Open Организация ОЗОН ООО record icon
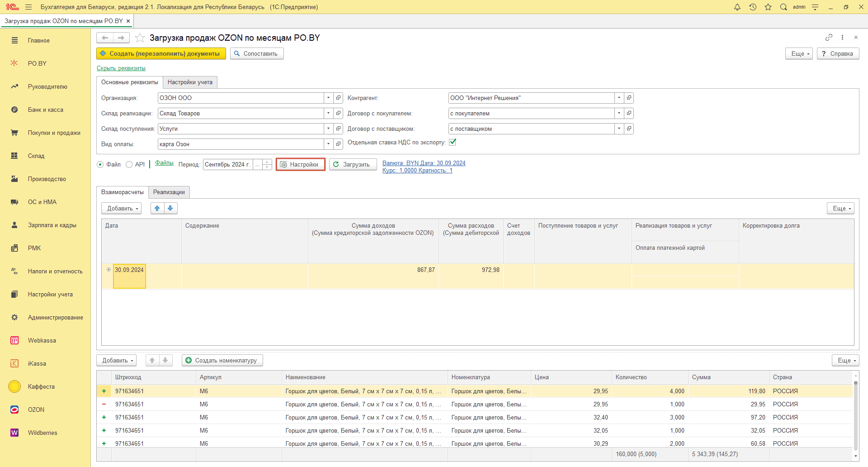 (x=338, y=98)
